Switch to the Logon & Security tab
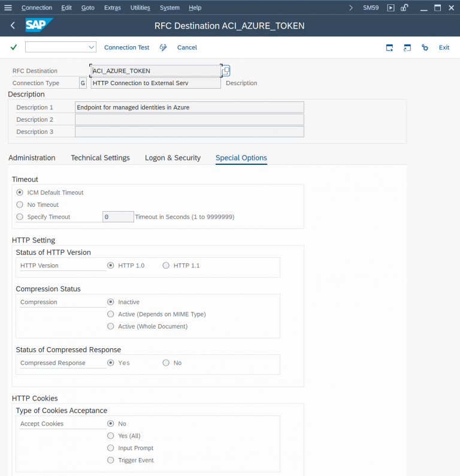Image resolution: width=460 pixels, height=476 pixels. pos(173,158)
